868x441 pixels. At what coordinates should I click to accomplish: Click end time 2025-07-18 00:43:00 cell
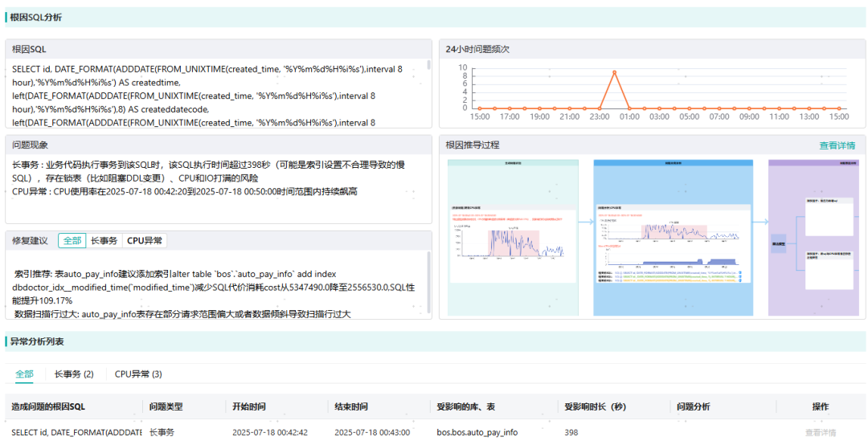click(x=373, y=432)
